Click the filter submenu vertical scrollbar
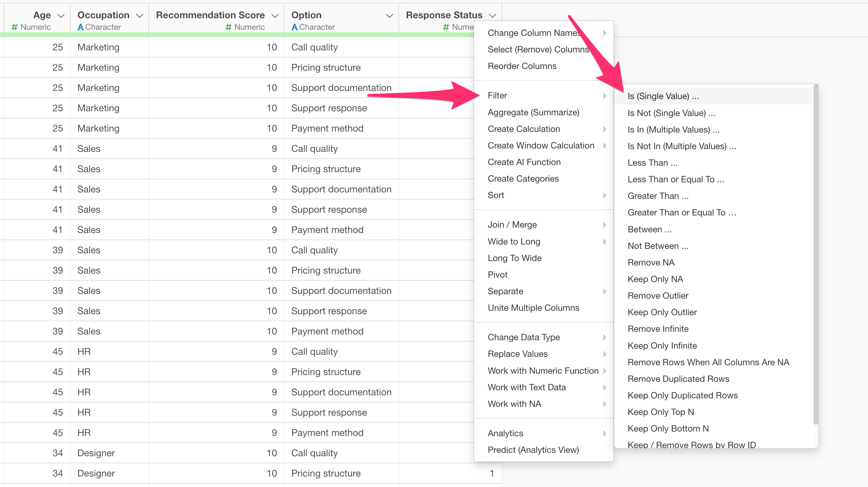868x487 pixels. [816, 254]
